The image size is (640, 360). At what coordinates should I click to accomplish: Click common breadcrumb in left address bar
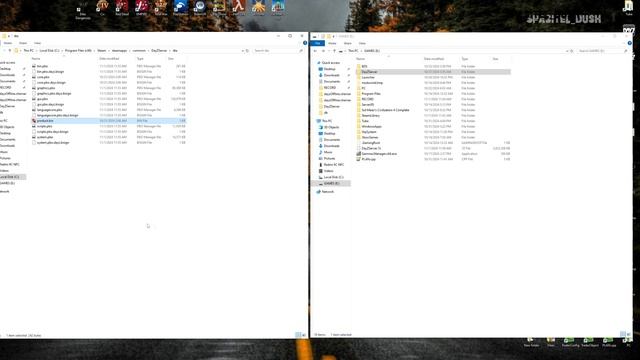point(139,51)
